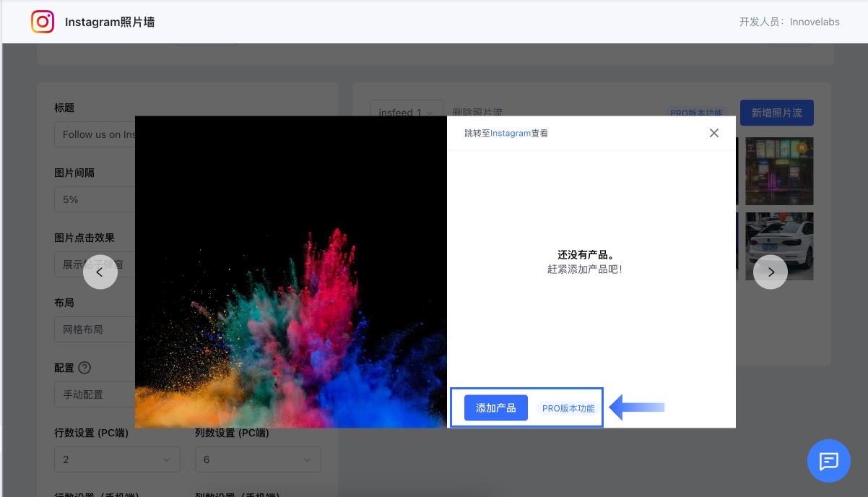This screenshot has width=868, height=497.
Task: Click the 标题 text field
Action: pyautogui.click(x=94, y=134)
